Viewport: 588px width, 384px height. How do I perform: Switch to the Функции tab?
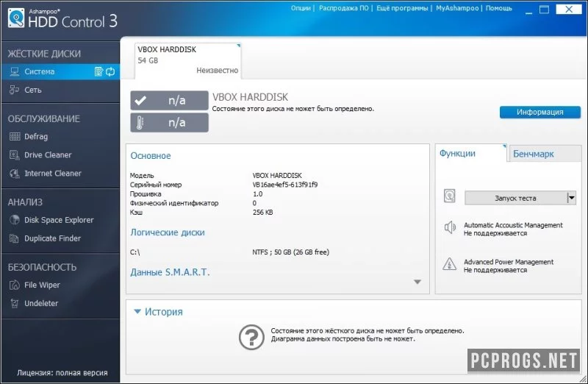click(x=471, y=153)
